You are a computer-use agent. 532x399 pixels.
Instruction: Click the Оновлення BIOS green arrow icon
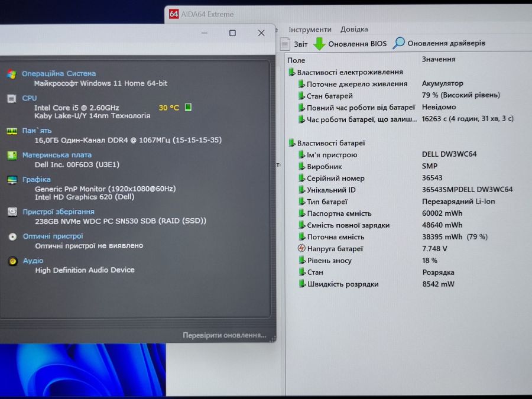[x=319, y=44]
